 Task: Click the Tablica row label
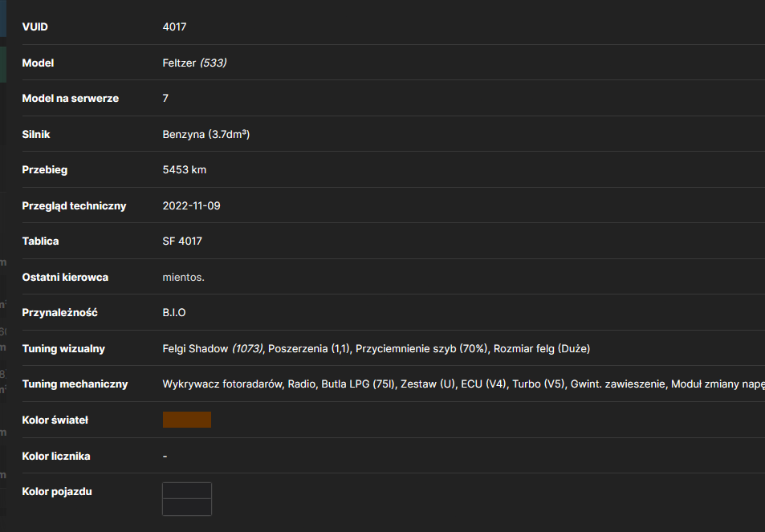[40, 242]
